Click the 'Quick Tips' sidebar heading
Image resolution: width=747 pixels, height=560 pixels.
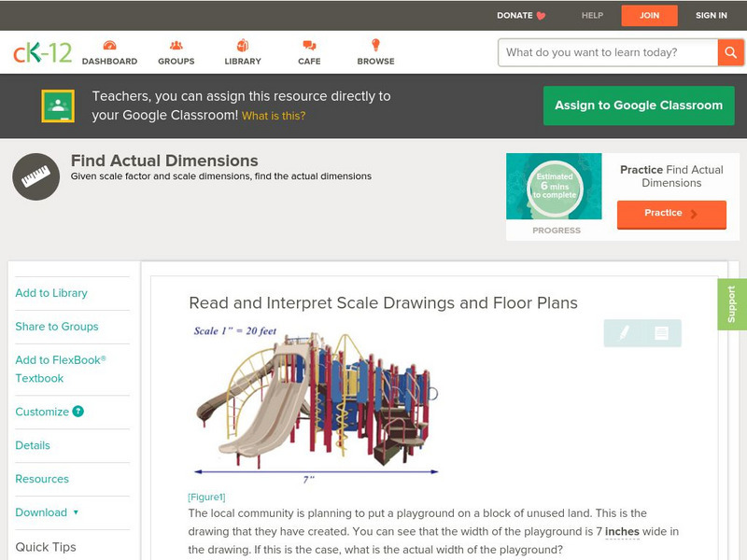tap(46, 547)
